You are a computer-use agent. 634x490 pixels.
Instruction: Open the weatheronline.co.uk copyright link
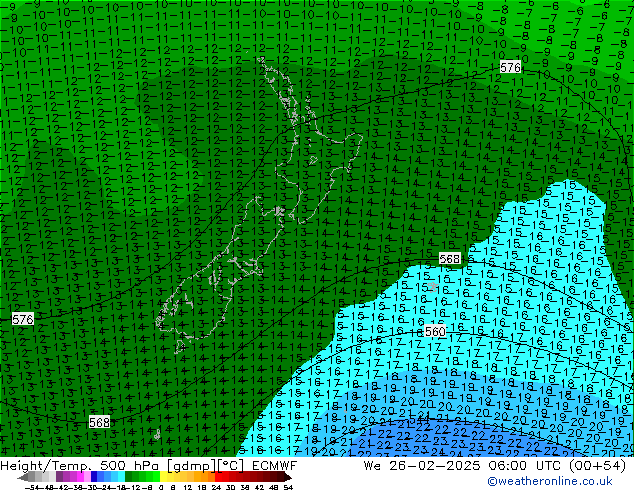pyautogui.click(x=559, y=481)
